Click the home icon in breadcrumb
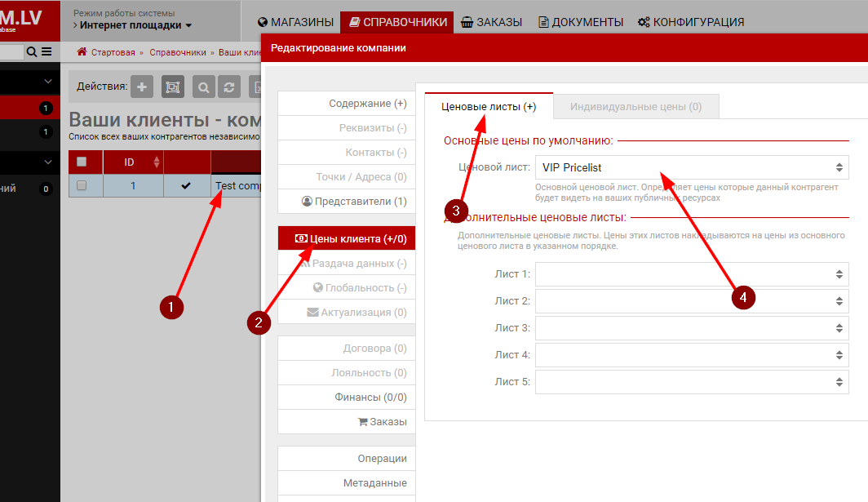Screen dimensions: 868x502 coord(82,51)
